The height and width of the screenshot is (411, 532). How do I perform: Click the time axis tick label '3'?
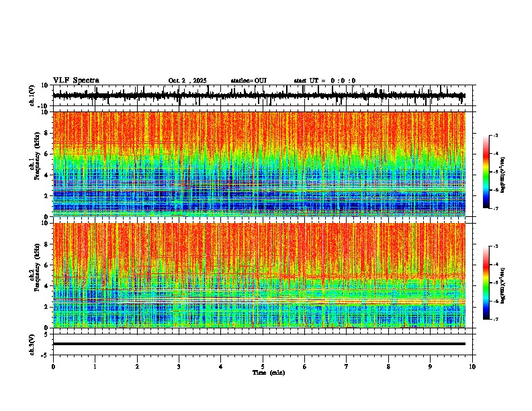179,367
